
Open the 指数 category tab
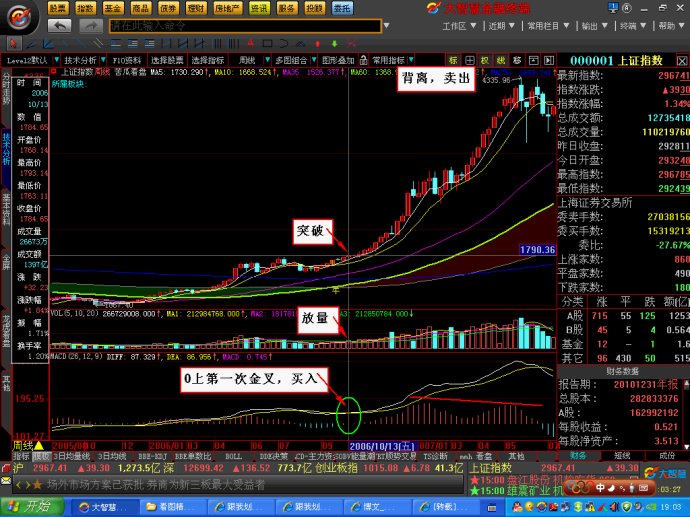(x=85, y=8)
